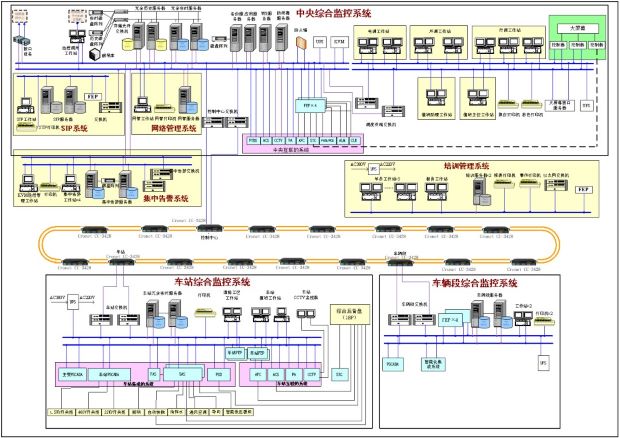Click the FEP box in SIP系统
Image resolution: width=620 pixels, height=438 pixels.
coord(94,97)
